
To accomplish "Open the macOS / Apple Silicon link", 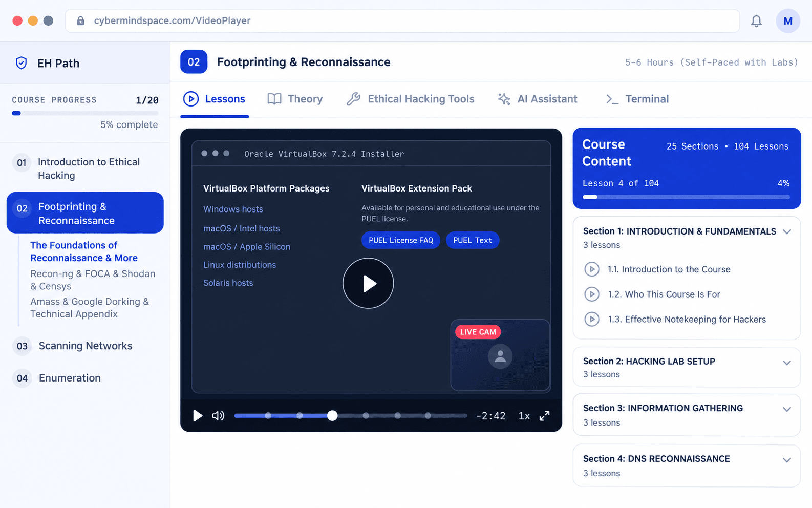I will click(247, 247).
